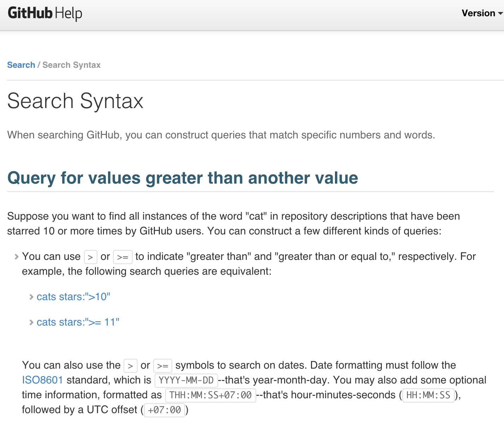Click the bullet arrow beside cats stars:">= 11"
Viewport: 504px width, 423px height.
(x=31, y=322)
